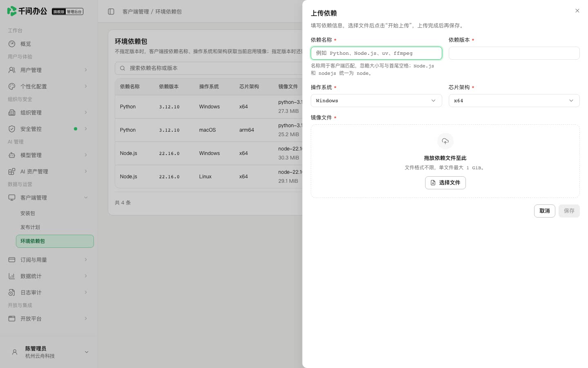This screenshot has height=368, width=588.
Task: Close the 上传依赖 panel
Action: [x=577, y=11]
